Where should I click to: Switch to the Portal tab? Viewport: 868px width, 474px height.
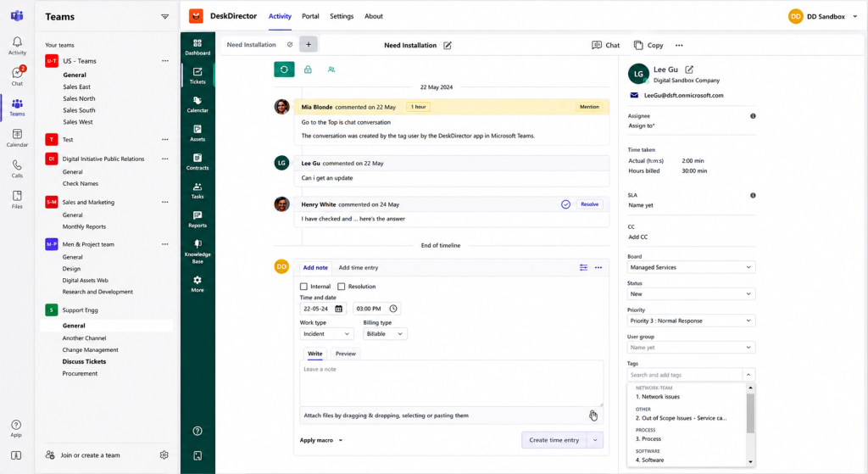(x=310, y=16)
